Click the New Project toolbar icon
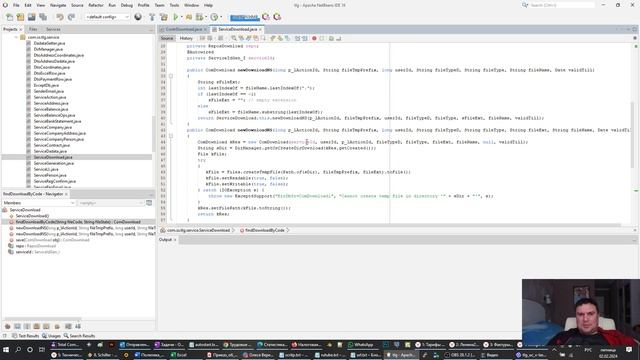640x360 pixels. click(20, 17)
